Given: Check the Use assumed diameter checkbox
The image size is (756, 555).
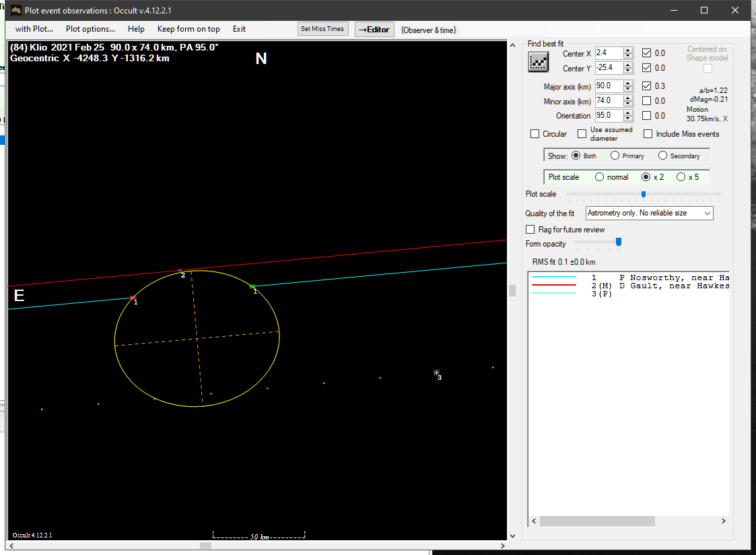Looking at the screenshot, I should (x=582, y=133).
